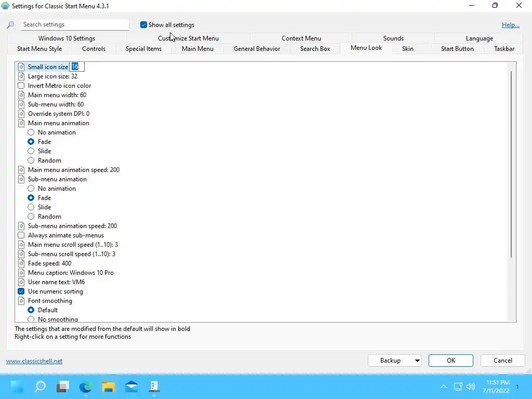The image size is (532, 399).
Task: Open Task View on the taskbar
Action: point(63,387)
